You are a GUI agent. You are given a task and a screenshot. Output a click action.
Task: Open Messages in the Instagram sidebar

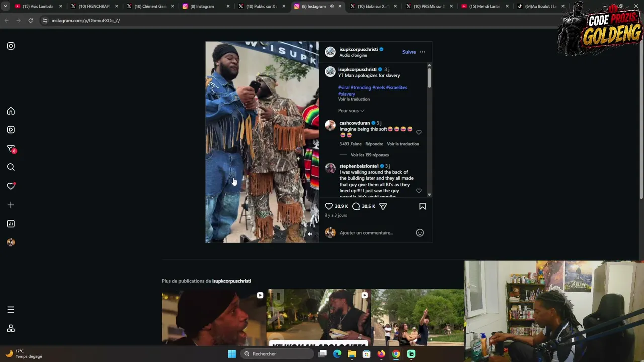tap(11, 148)
